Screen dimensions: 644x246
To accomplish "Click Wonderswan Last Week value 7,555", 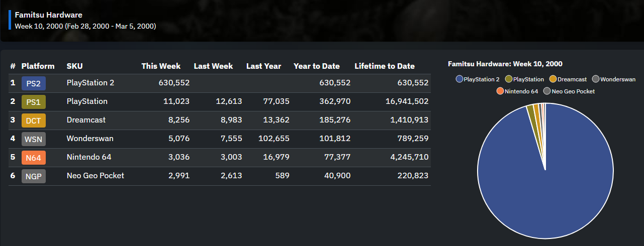I will point(231,139).
